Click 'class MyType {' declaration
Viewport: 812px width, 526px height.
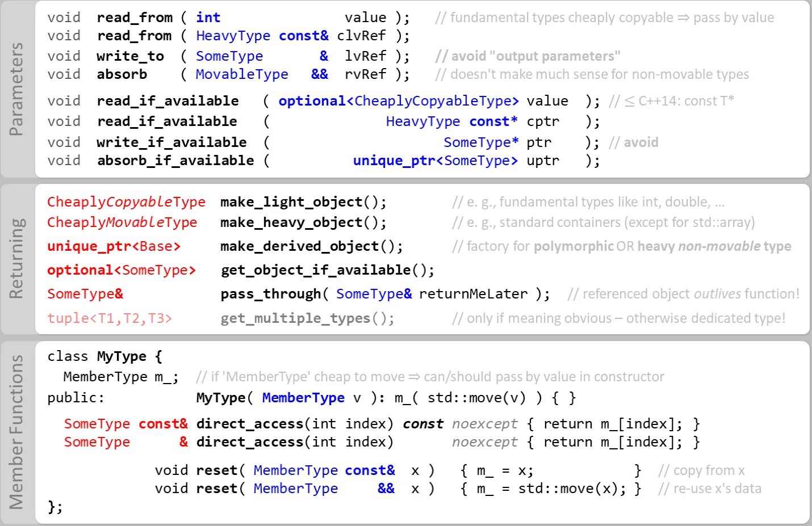click(x=105, y=356)
